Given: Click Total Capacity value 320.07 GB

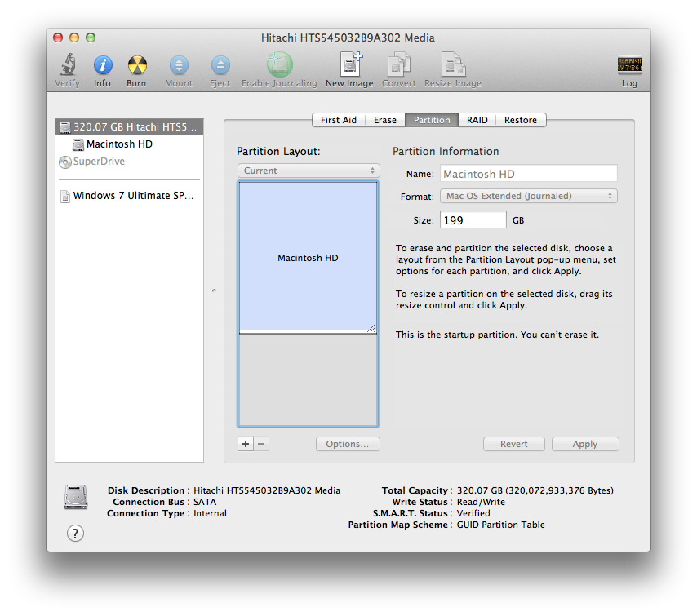Looking at the screenshot, I should click(535, 490).
